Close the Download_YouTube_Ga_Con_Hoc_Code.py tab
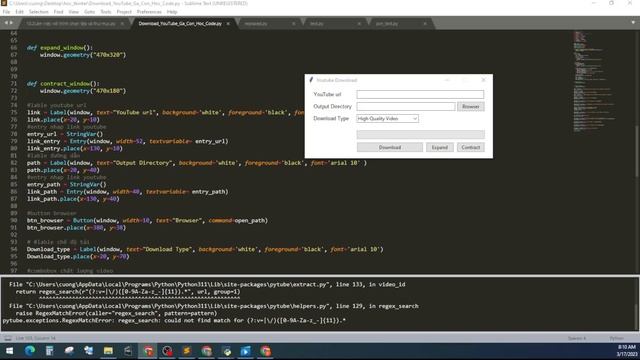640x360 pixels. 228,24
